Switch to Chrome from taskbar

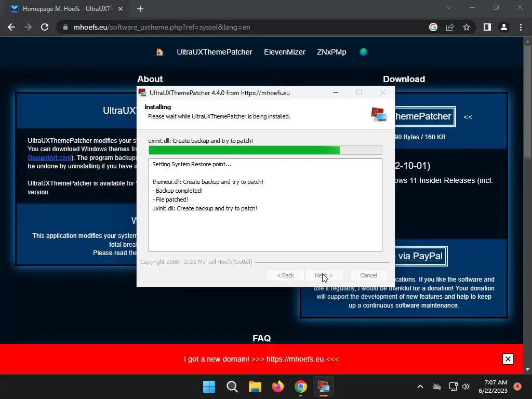[x=301, y=387]
